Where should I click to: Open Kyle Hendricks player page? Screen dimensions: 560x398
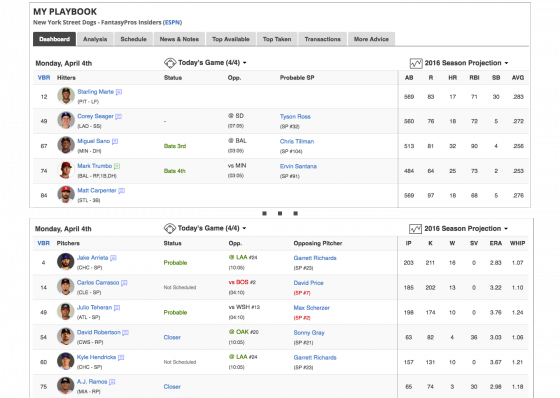(96, 357)
